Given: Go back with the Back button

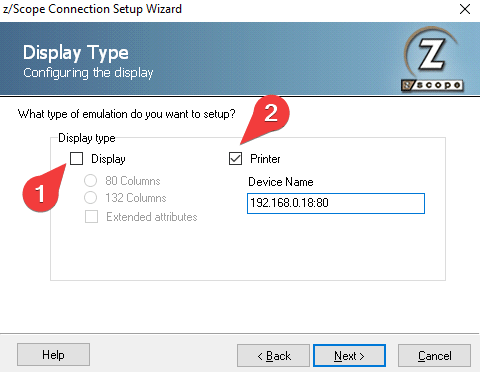Looking at the screenshot, I should coord(273,356).
